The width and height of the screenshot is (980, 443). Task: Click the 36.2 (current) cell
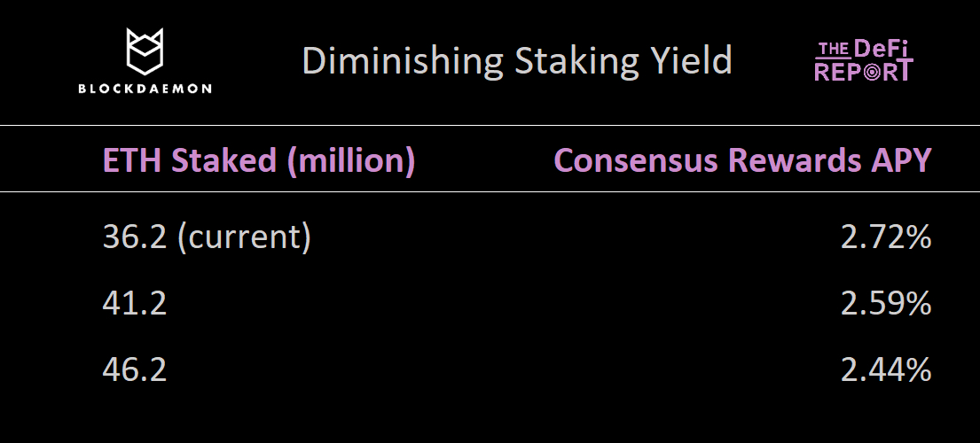pyautogui.click(x=207, y=237)
